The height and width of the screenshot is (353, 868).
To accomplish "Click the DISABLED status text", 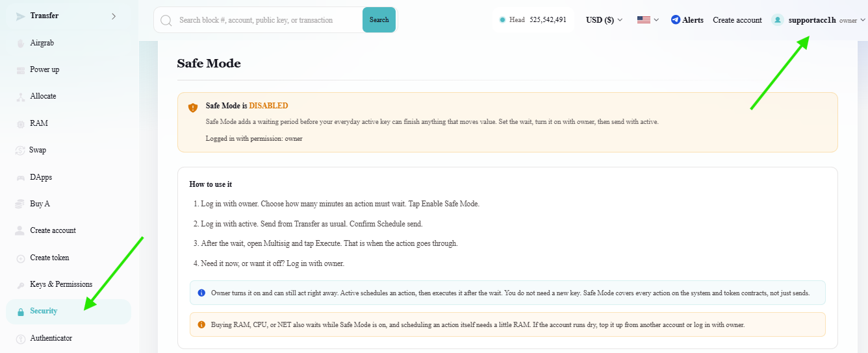I will coord(268,106).
